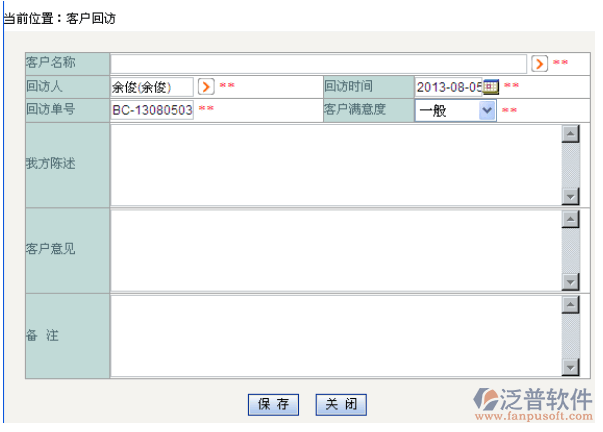Focus the 回访人 field containing 余俊(余俊)
The height and width of the screenshot is (432, 603).
152,87
